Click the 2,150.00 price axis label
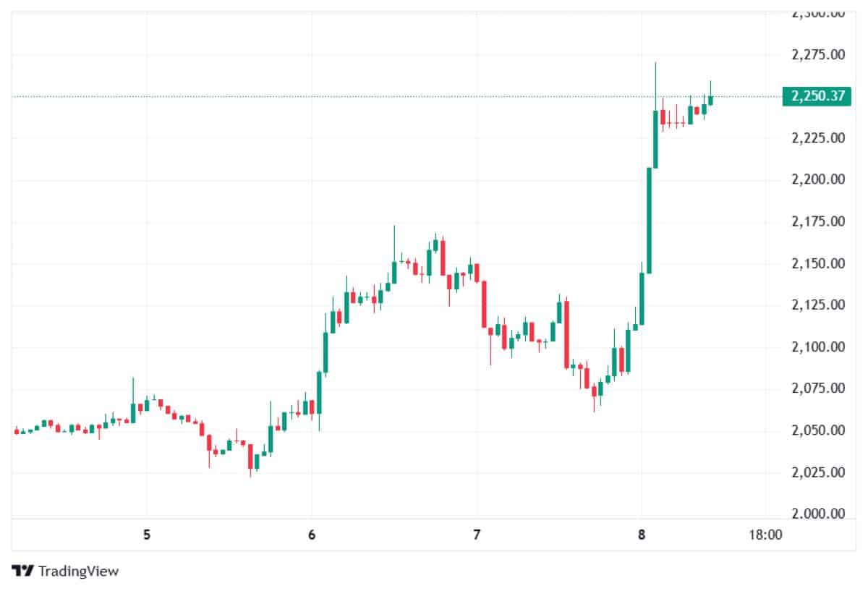 coord(818,263)
